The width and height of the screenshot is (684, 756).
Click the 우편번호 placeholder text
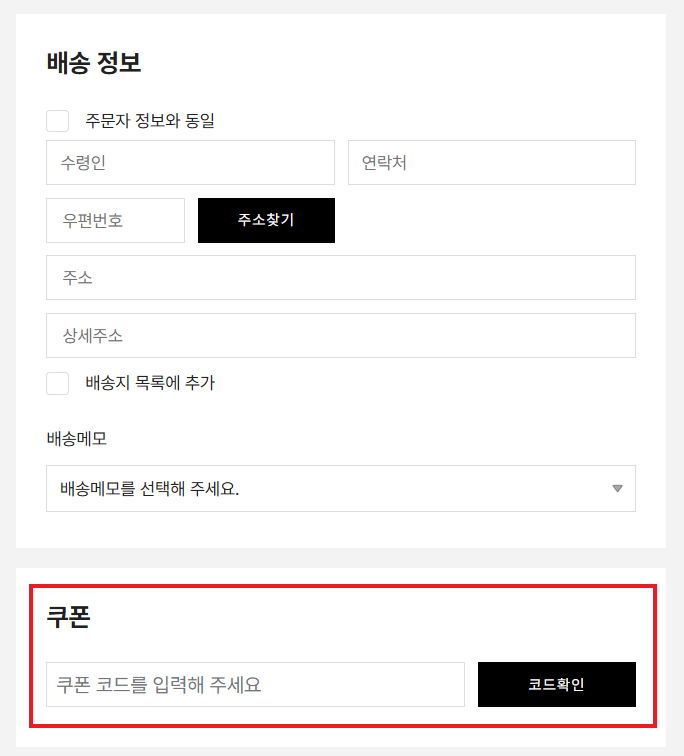coord(93,221)
